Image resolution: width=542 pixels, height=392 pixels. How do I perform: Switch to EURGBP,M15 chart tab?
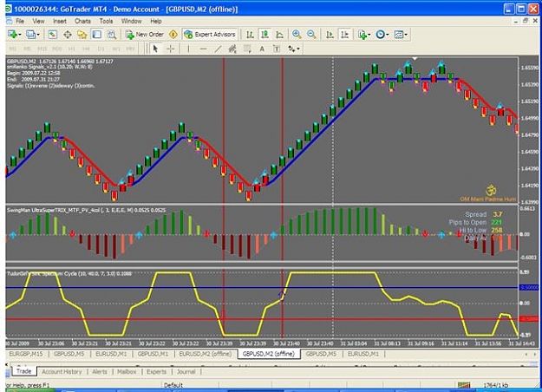click(x=26, y=354)
